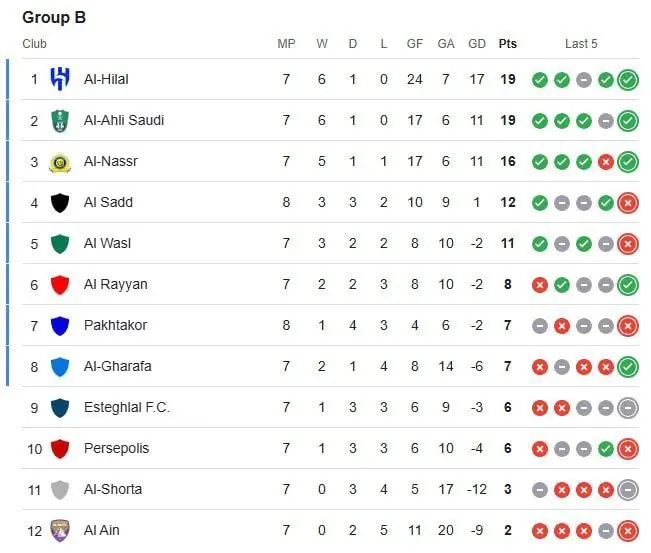
Task: Click the Al Rayyan red shield icon
Action: pos(60,285)
